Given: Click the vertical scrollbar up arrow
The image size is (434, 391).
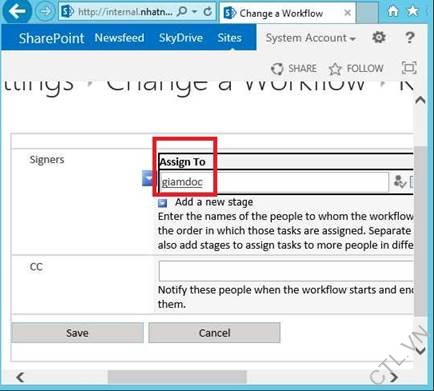Looking at the screenshot, I should [420, 100].
